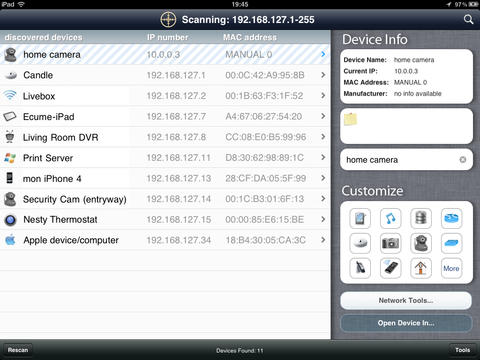Tap the empty notes box
The height and width of the screenshot is (360, 480).
click(406, 126)
